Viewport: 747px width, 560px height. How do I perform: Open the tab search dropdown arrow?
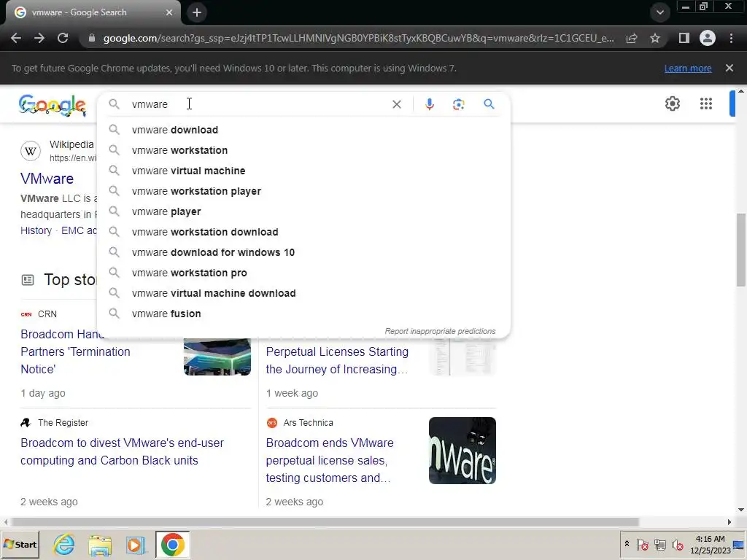tap(659, 12)
